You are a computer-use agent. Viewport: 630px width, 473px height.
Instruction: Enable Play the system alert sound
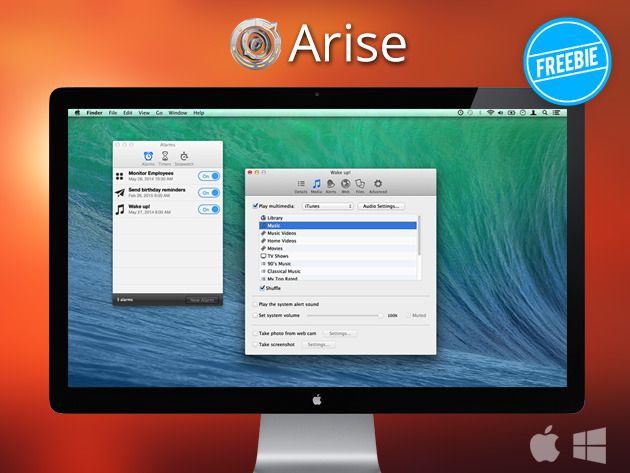(x=254, y=304)
